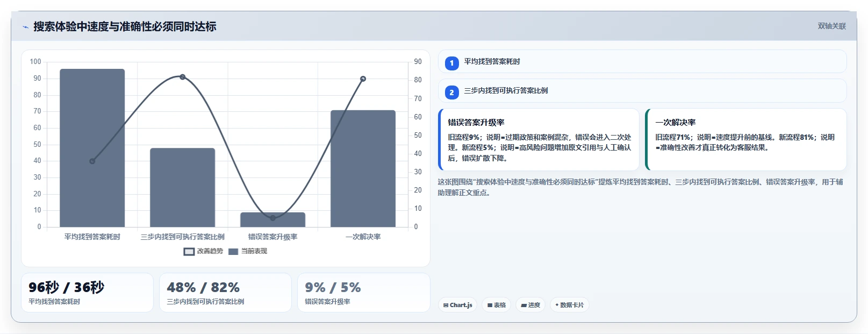
Task: Toggle the 当前表现 legend entry
Action: coord(247,251)
